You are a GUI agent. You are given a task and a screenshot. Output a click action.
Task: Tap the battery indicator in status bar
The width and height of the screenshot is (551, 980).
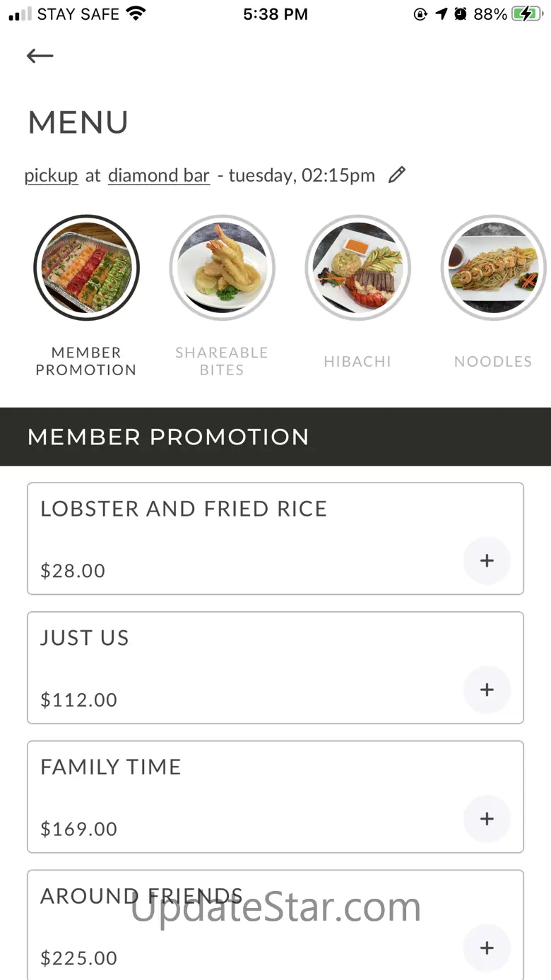(x=527, y=14)
